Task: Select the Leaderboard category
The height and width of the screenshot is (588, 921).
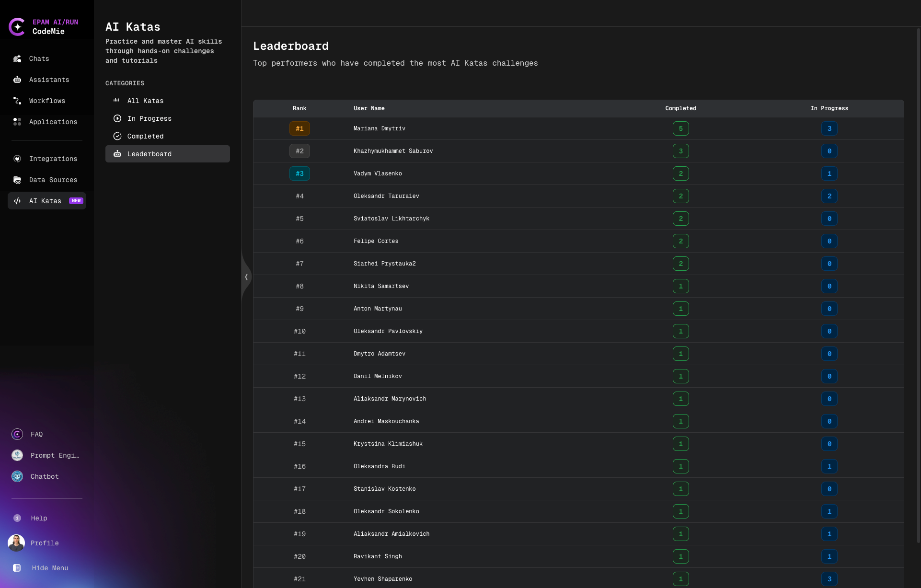Action: tap(149, 154)
